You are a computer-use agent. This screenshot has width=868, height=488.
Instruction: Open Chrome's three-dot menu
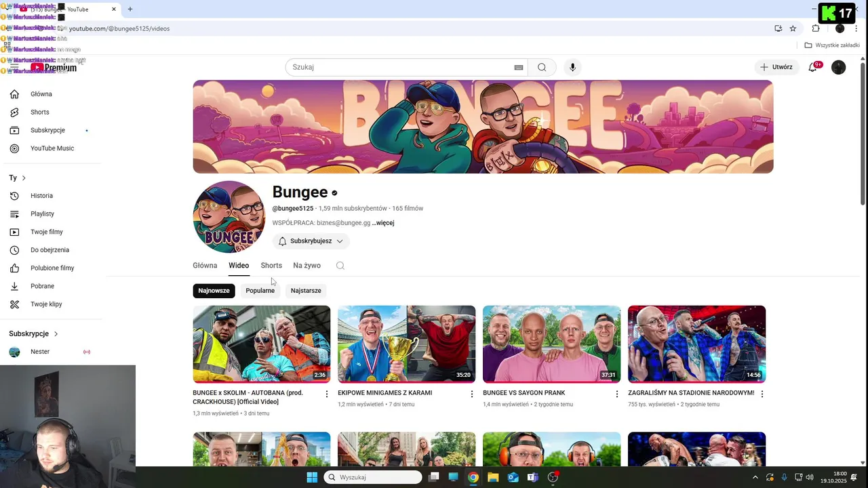pyautogui.click(x=856, y=28)
